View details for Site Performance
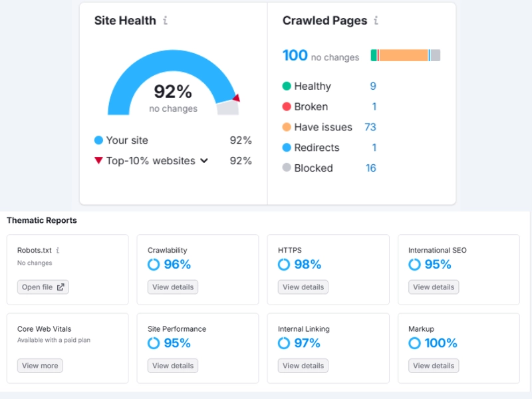 coord(173,366)
